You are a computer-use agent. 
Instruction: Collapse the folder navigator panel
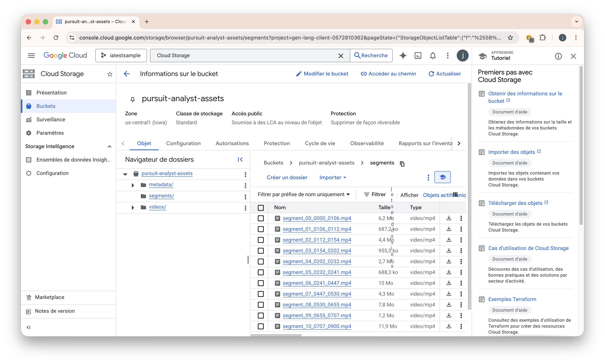[240, 160]
